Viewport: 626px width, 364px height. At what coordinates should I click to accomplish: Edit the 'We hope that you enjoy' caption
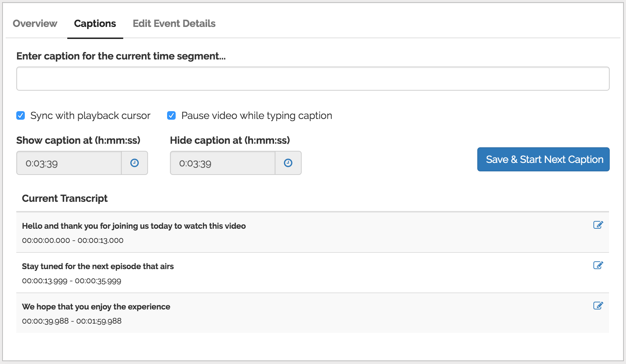tap(598, 306)
